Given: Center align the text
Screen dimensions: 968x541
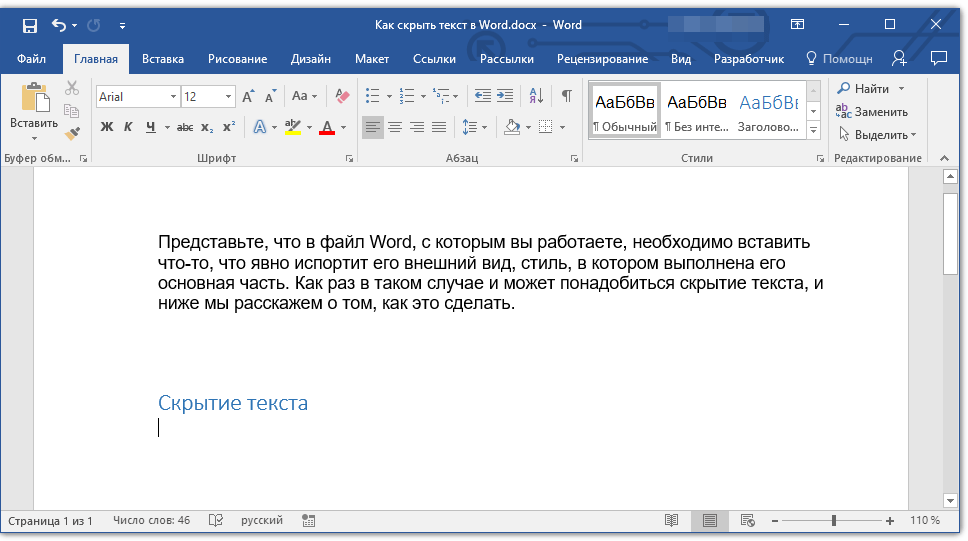Looking at the screenshot, I should coord(395,127).
